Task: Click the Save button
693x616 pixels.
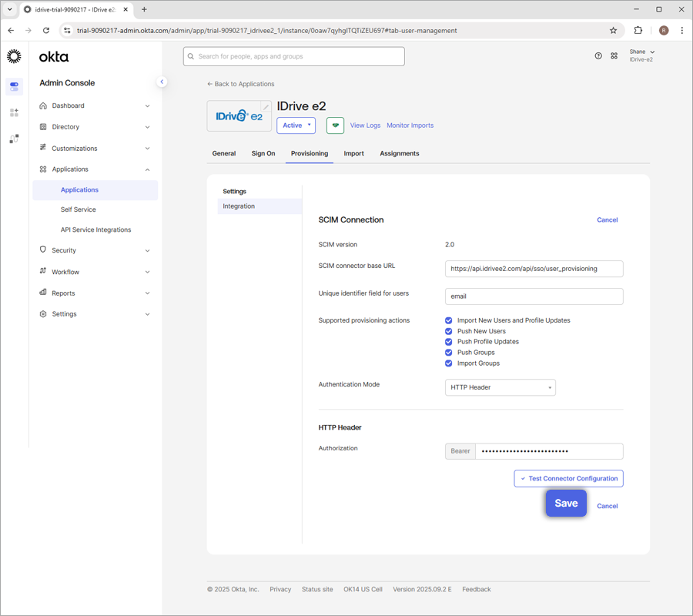Action: 566,504
